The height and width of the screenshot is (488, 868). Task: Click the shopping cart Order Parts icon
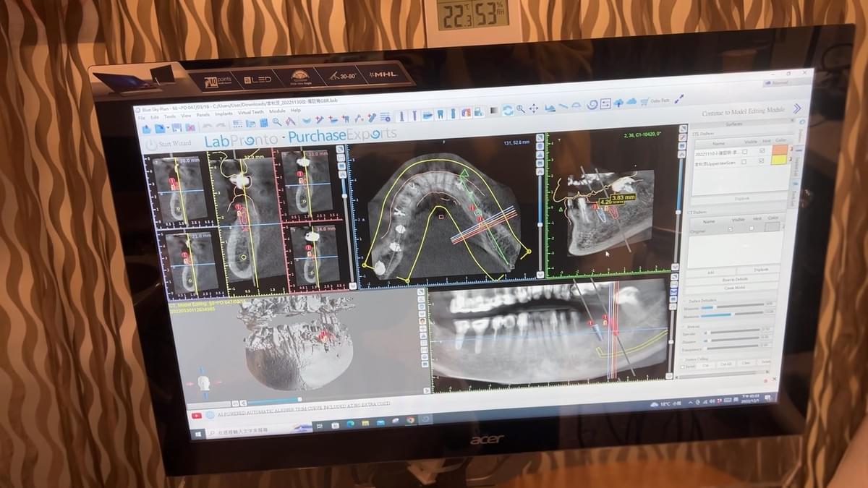[x=643, y=101]
